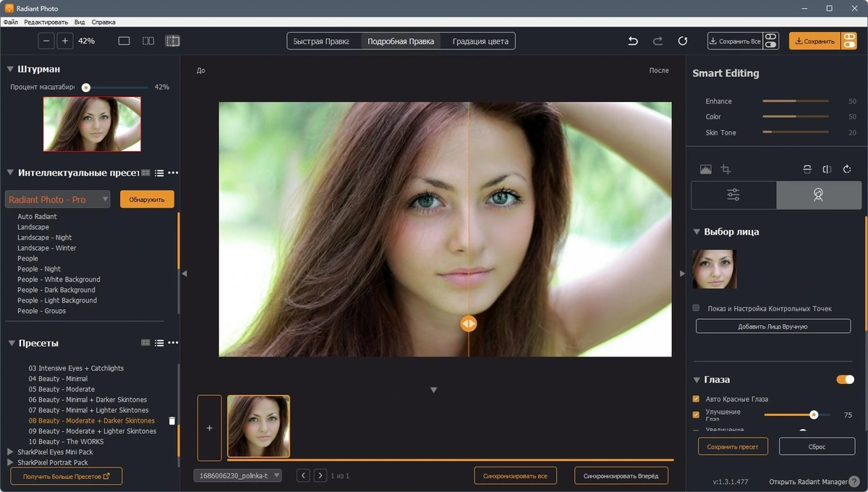The width and height of the screenshot is (868, 492).
Task: Click Получить Больше Пресетов button
Action: [67, 476]
